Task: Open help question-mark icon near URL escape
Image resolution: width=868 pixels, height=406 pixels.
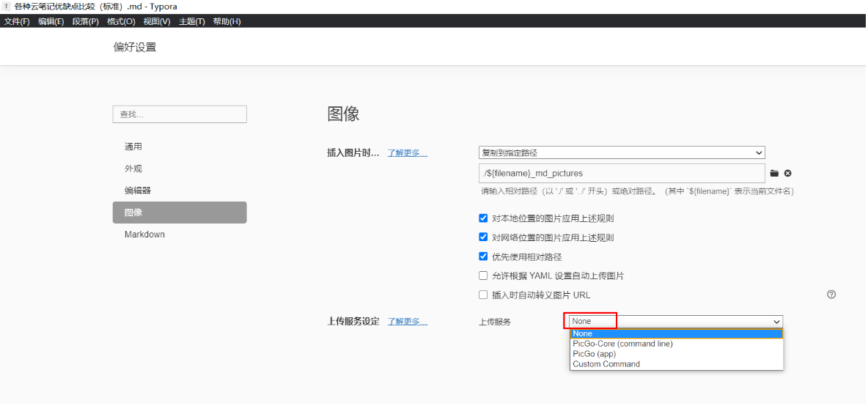Action: pos(831,295)
